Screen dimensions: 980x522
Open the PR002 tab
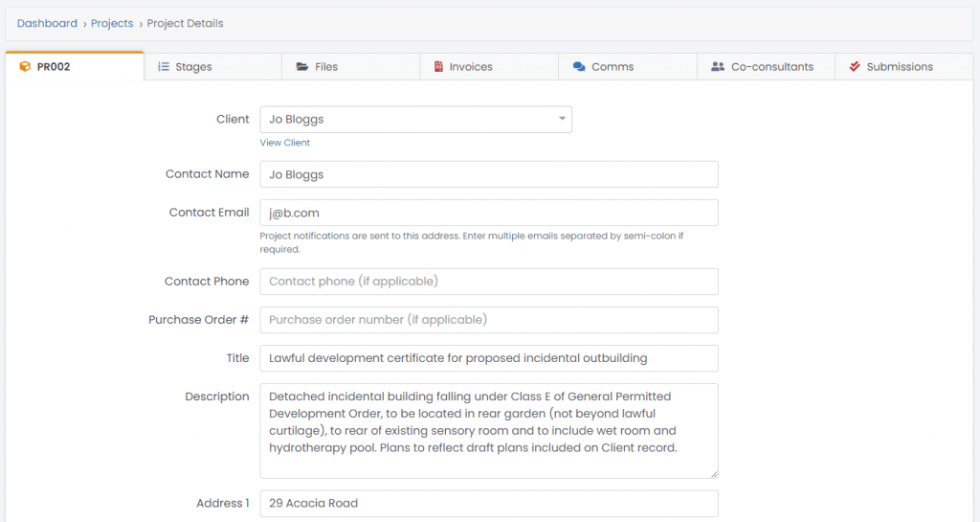[75, 66]
